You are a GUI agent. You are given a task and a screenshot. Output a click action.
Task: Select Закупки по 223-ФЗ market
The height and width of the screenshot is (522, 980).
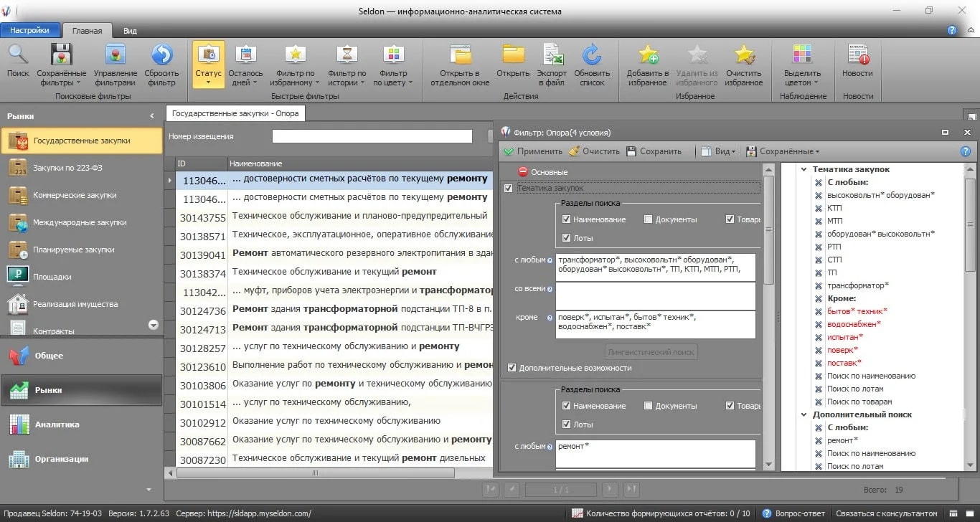coord(82,168)
